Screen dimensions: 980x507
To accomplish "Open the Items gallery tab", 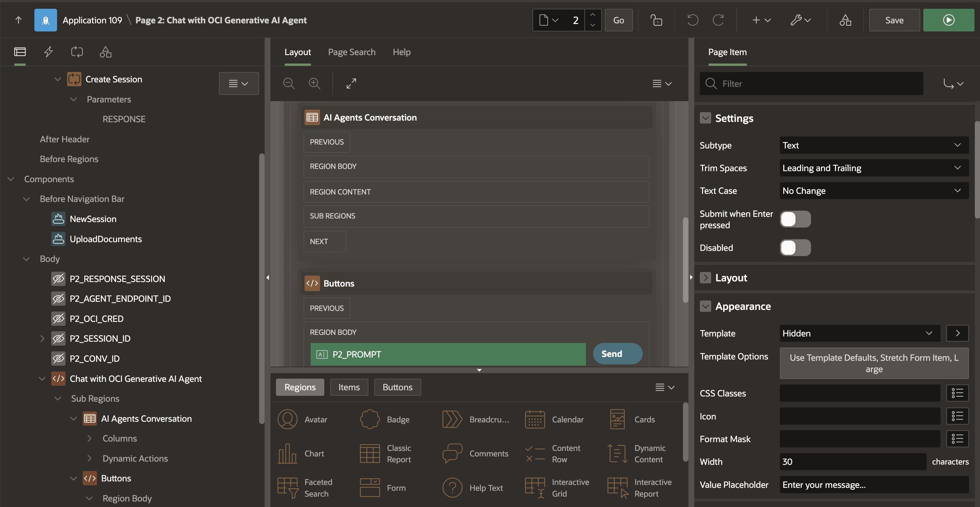I will [349, 387].
